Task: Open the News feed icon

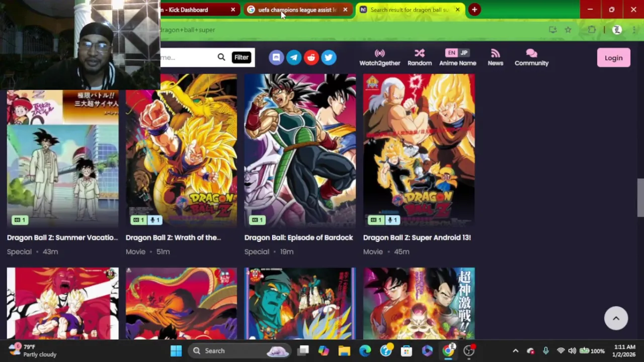Action: [x=495, y=57]
